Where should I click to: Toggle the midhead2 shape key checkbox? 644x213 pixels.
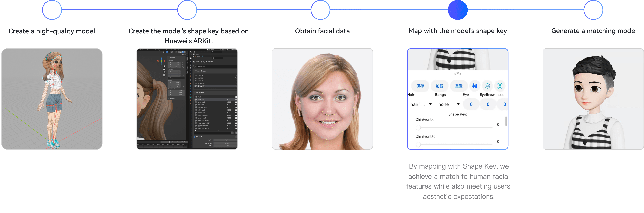(x=236, y=110)
